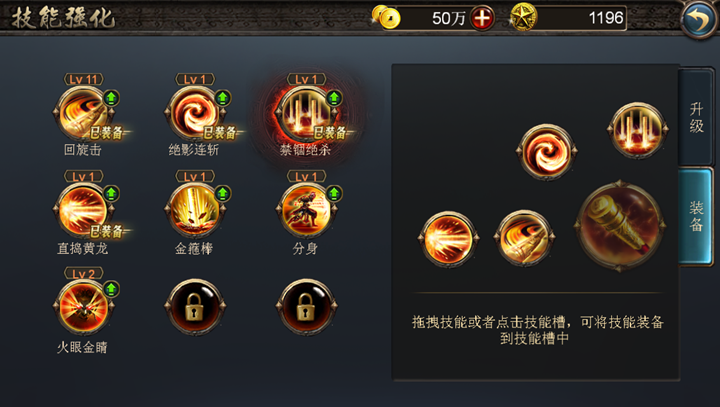Switch to the 升级 tab

pos(697,117)
